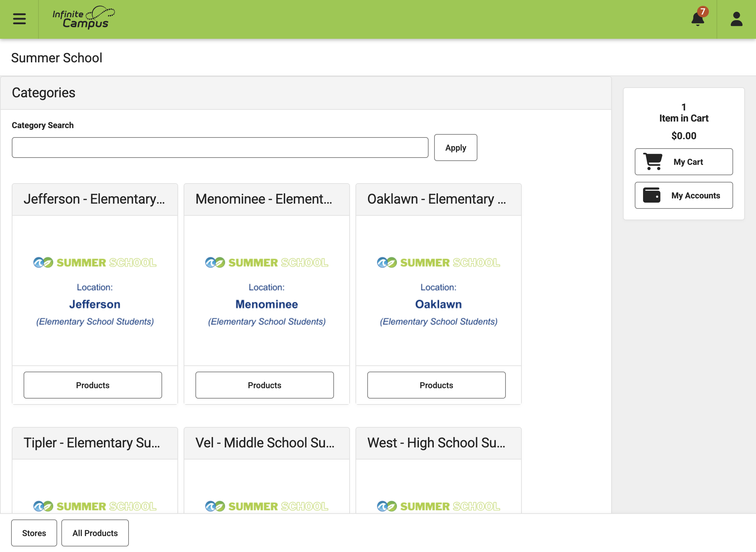Open My Cart
The image size is (756, 552).
[684, 162]
